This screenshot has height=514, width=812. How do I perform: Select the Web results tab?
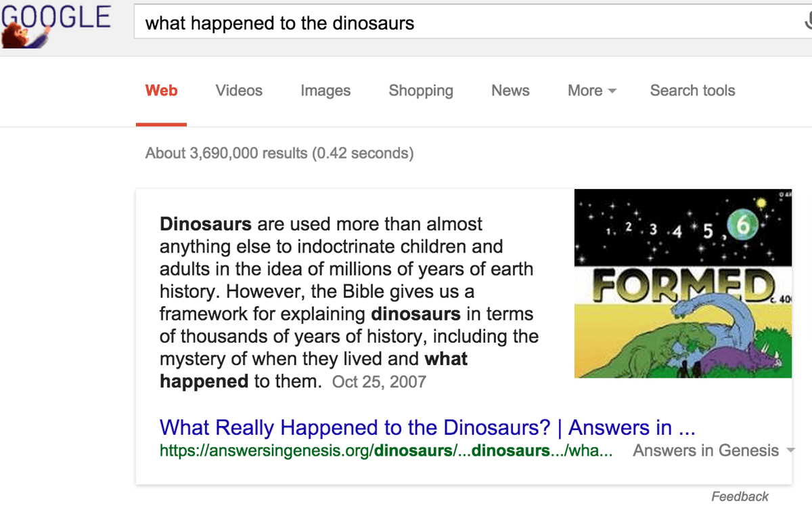point(161,91)
